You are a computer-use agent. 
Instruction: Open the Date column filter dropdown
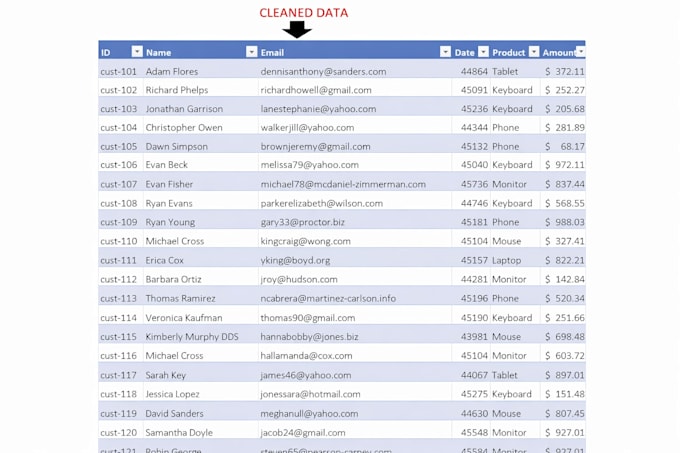pos(483,52)
